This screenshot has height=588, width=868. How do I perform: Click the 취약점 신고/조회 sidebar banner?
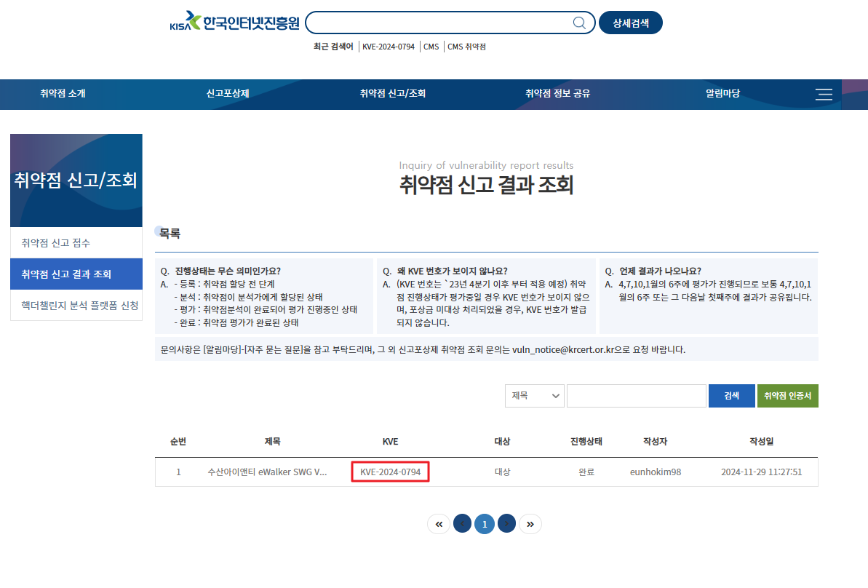pyautogui.click(x=76, y=180)
